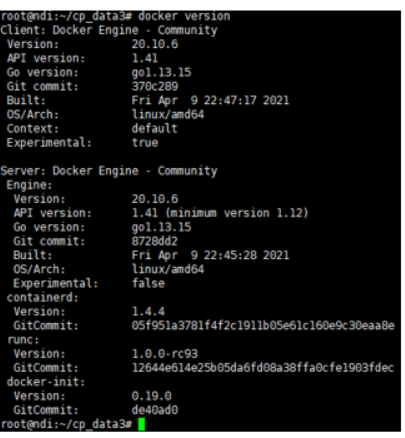Screen dimensions: 405x438
Task: Click the 'docker version' command text
Action: (x=184, y=16)
